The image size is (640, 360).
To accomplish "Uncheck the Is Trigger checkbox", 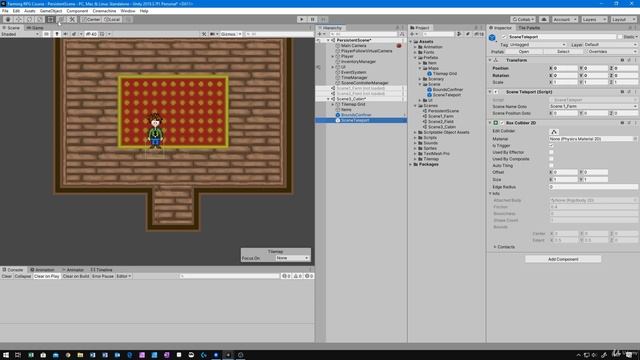I will (551, 146).
